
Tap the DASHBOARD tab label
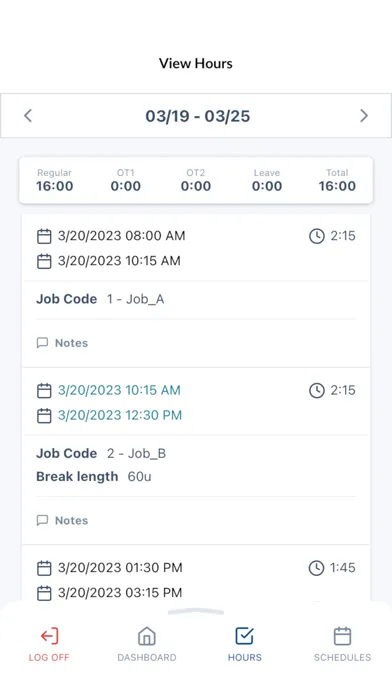pyautogui.click(x=147, y=657)
